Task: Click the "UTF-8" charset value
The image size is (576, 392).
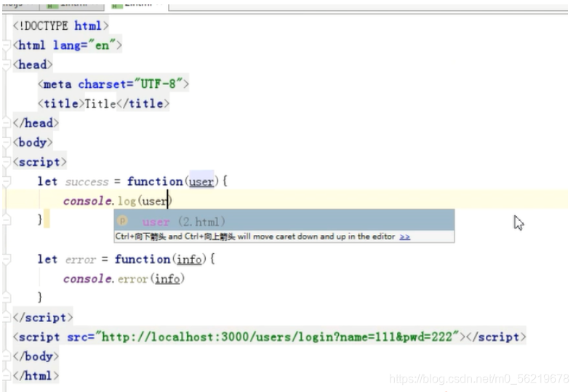Action: pos(159,84)
